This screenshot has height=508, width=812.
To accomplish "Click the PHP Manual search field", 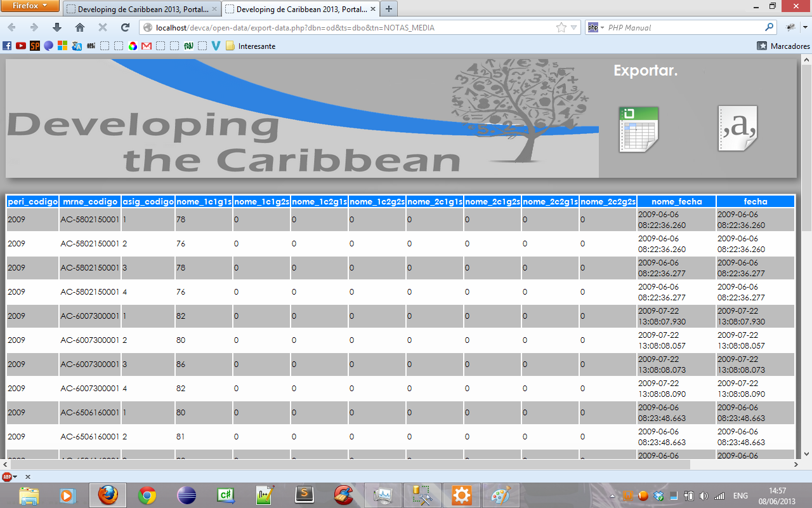I will 684,27.
